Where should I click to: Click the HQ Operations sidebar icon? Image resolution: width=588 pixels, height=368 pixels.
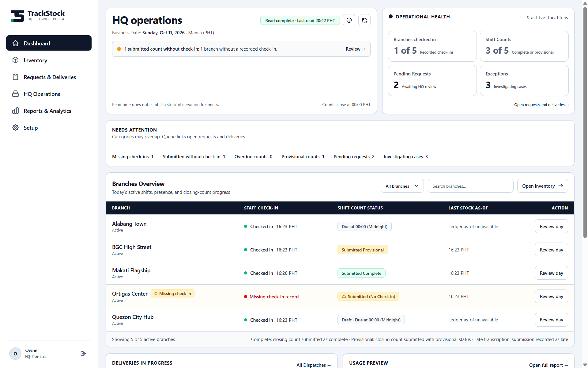16,94
